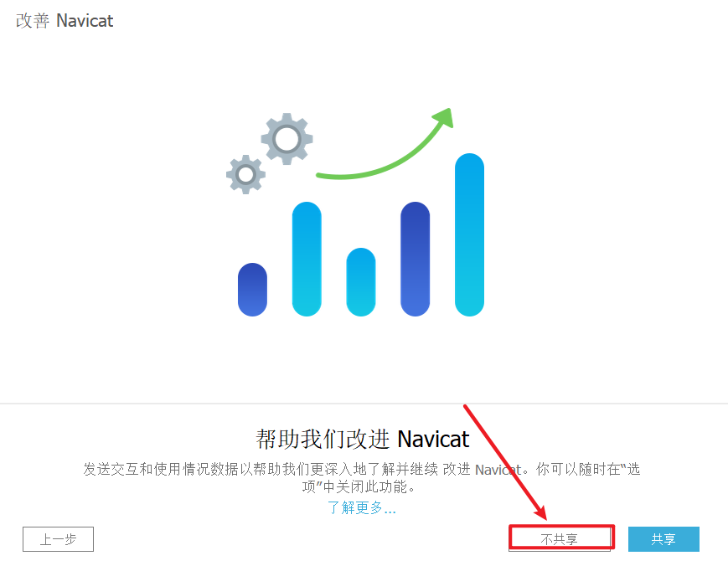Select the shortest dark blue chart bar
The height and width of the screenshot is (566, 728).
point(252,290)
